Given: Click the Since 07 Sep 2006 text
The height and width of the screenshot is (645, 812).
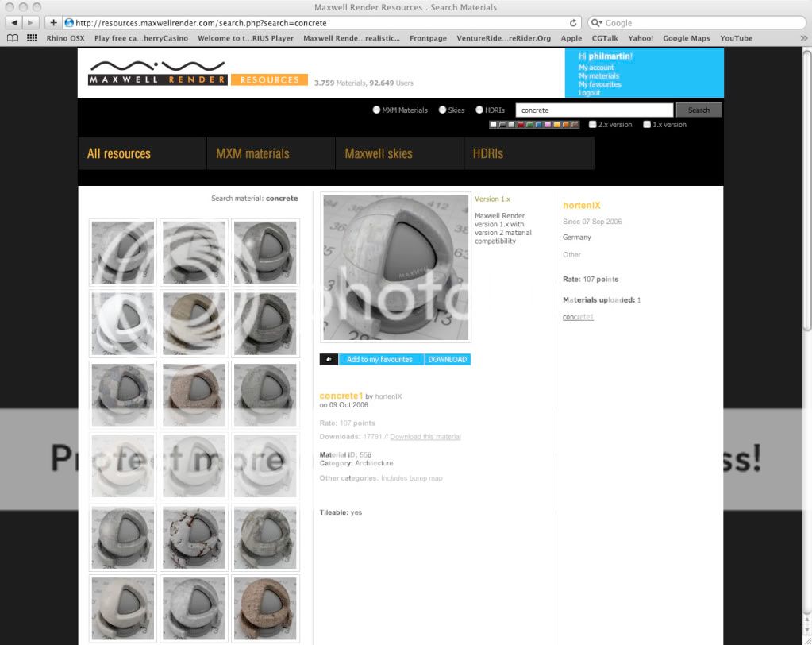Looking at the screenshot, I should pos(592,222).
